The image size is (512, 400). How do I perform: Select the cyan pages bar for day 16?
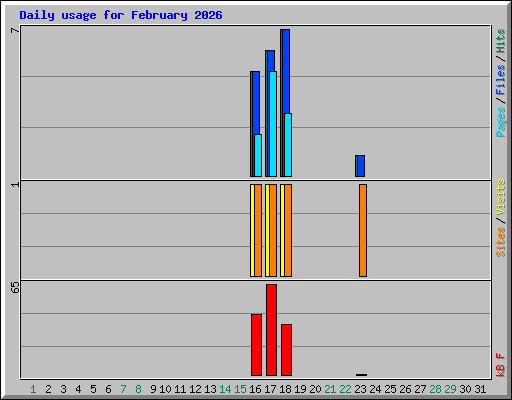pyautogui.click(x=258, y=155)
